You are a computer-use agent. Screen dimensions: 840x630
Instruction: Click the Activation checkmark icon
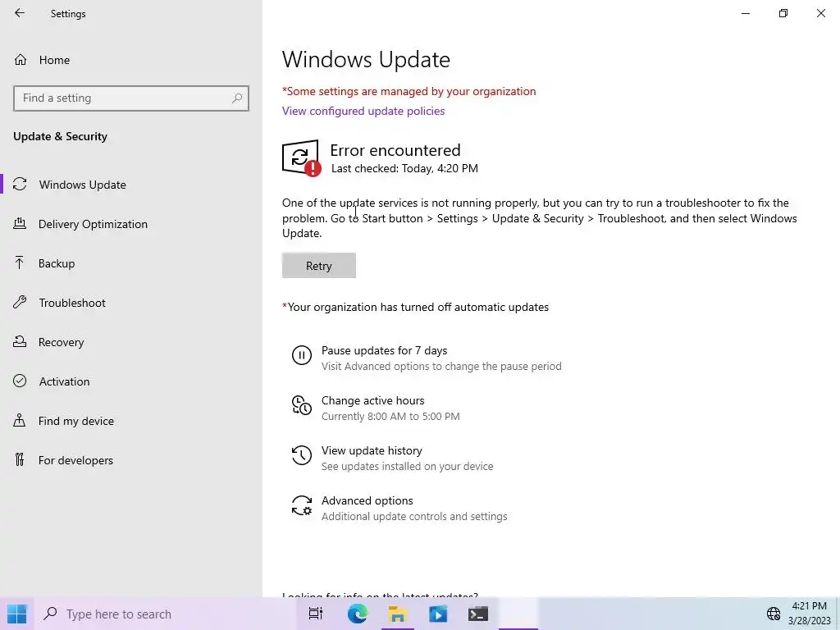20,381
